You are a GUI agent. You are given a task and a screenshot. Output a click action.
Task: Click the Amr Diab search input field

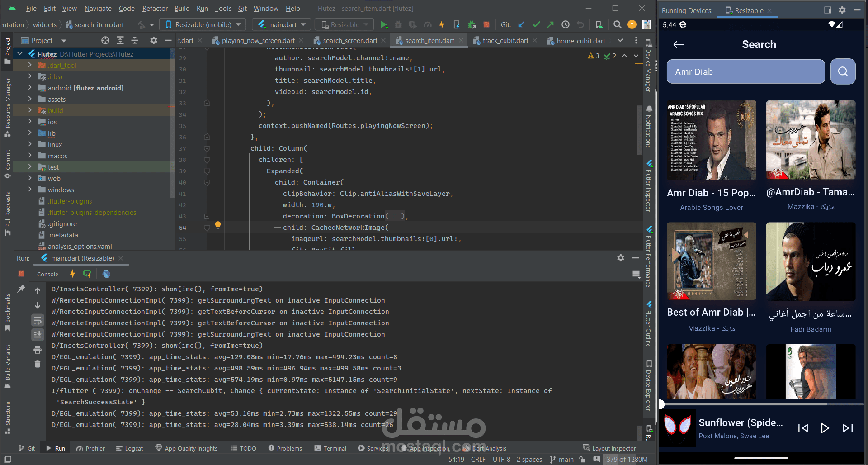pyautogui.click(x=745, y=71)
